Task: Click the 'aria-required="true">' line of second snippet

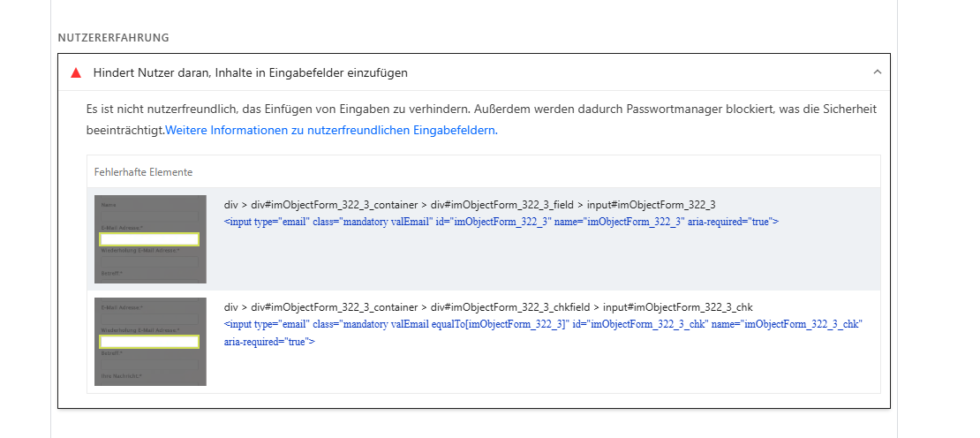Action: (269, 342)
